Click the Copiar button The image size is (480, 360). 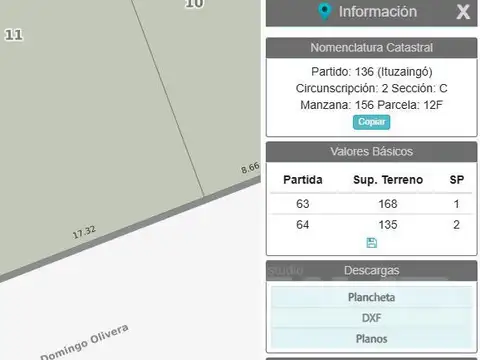click(x=371, y=122)
